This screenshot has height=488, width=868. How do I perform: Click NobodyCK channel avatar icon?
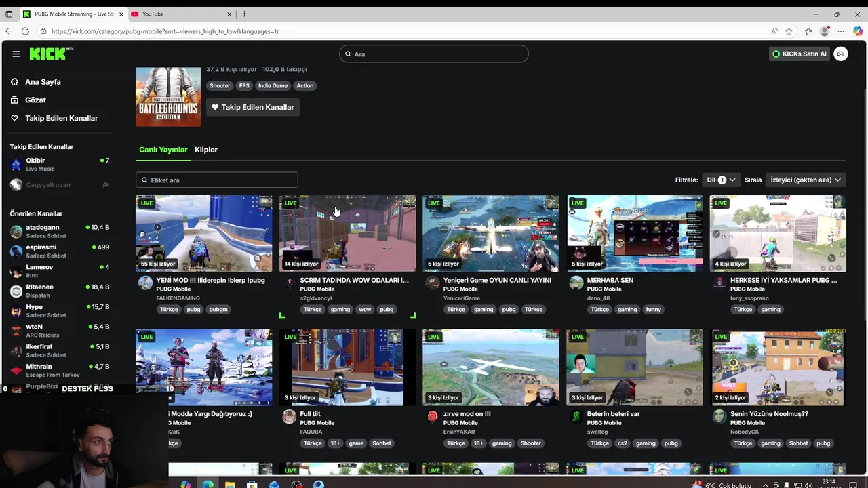(x=719, y=416)
